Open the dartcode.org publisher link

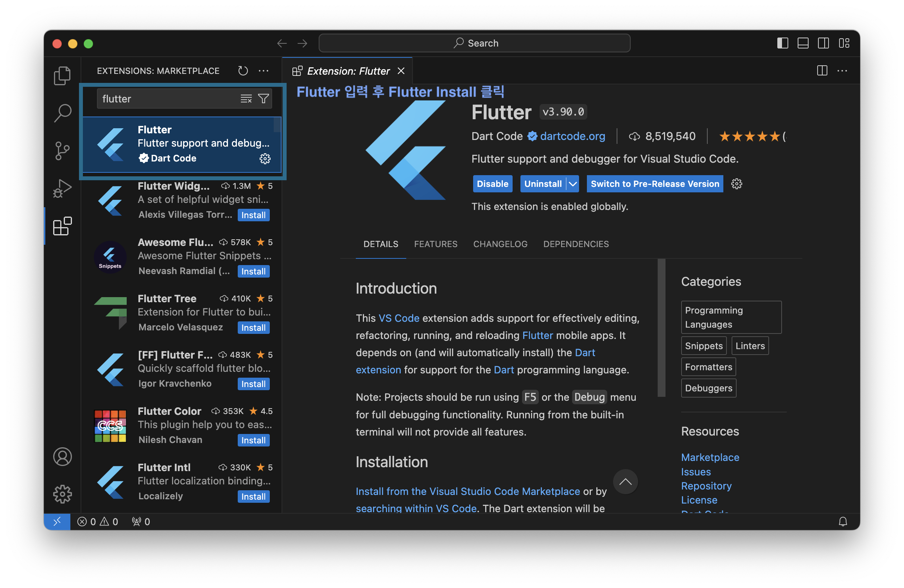tap(573, 136)
